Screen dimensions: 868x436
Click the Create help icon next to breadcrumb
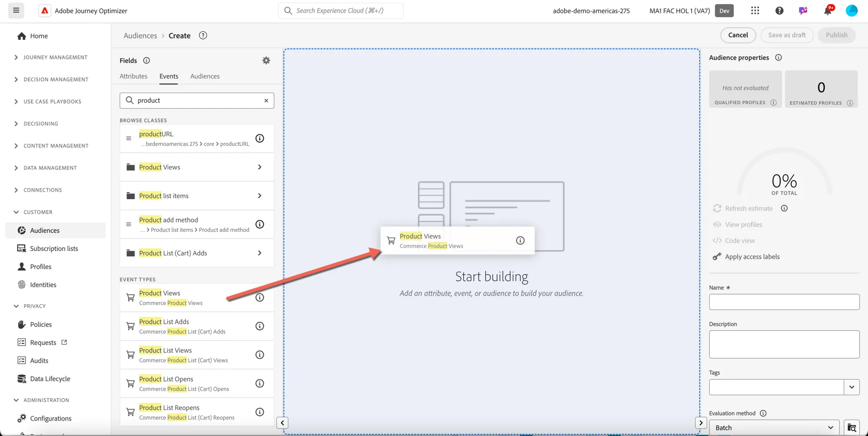coord(203,35)
